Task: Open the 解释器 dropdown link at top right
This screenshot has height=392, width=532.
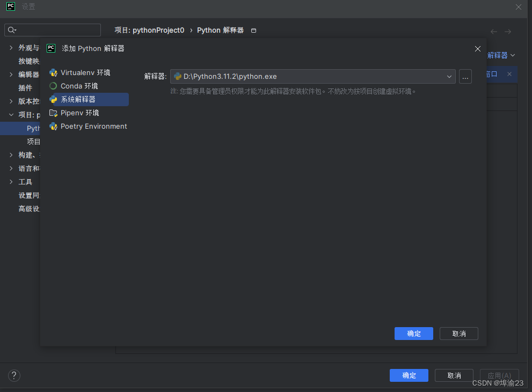Action: (x=501, y=55)
